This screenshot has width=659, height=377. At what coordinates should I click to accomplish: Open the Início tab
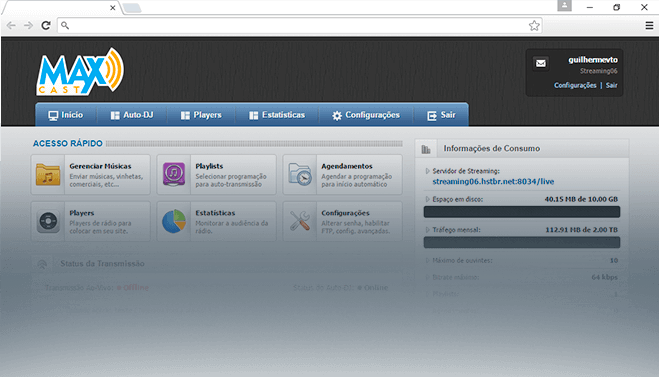coord(66,115)
